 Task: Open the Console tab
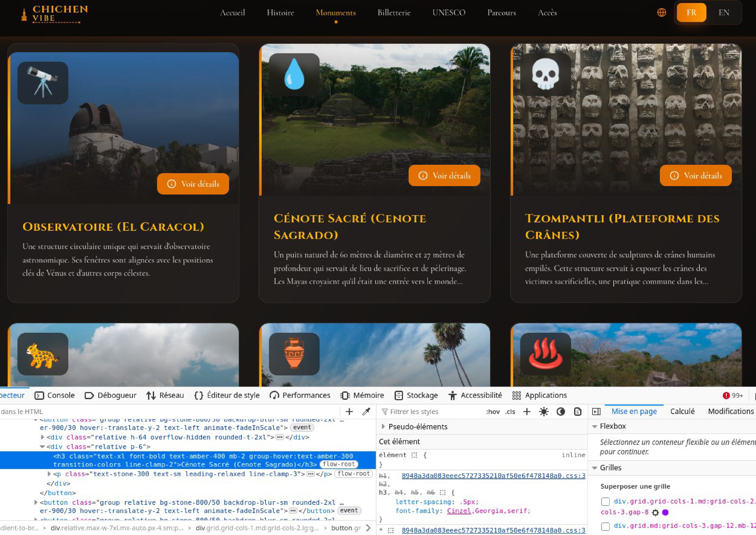click(55, 395)
